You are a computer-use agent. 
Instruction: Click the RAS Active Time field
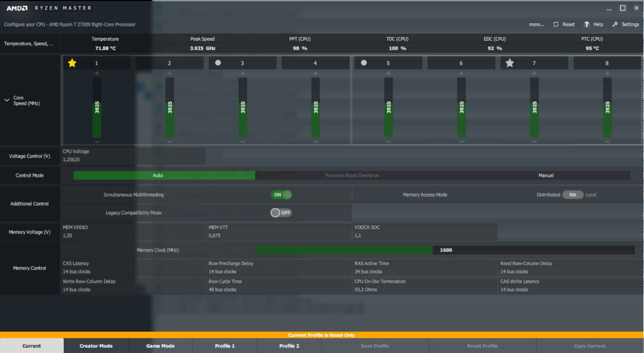[x=425, y=267]
